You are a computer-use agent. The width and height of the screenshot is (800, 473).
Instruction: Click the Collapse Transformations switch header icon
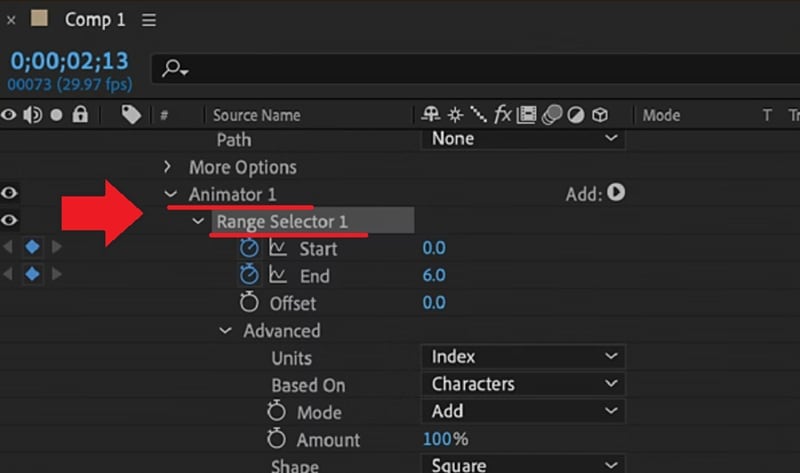tap(455, 115)
